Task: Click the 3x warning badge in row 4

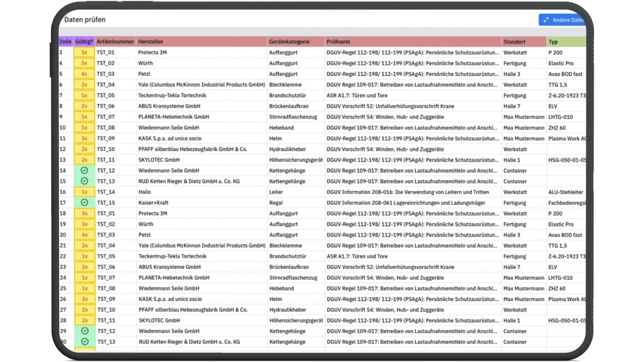Action: coord(84,63)
